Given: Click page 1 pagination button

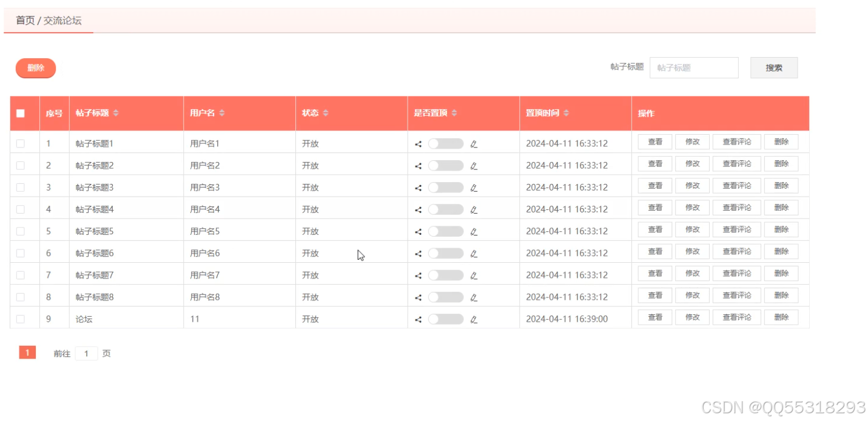Looking at the screenshot, I should (x=27, y=353).
